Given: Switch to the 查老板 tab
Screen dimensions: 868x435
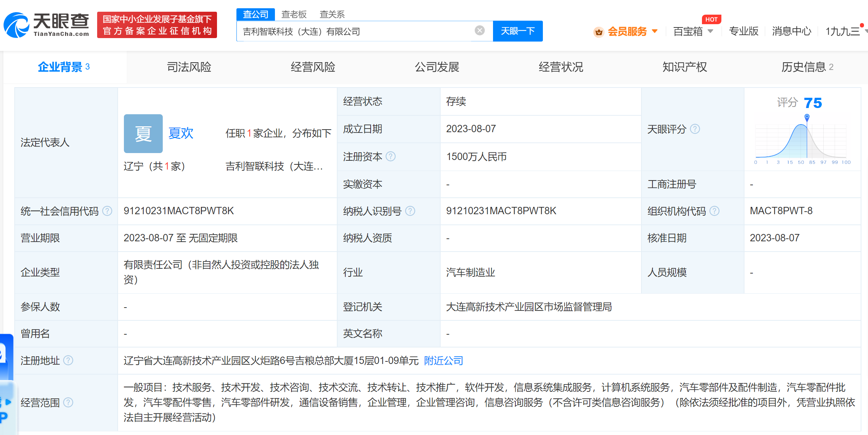Looking at the screenshot, I should coord(294,14).
